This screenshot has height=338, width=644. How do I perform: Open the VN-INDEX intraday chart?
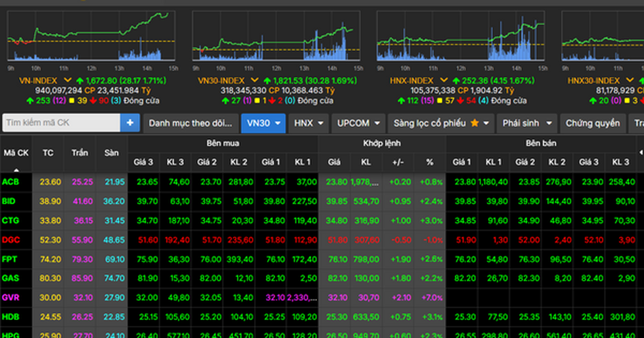click(x=91, y=35)
